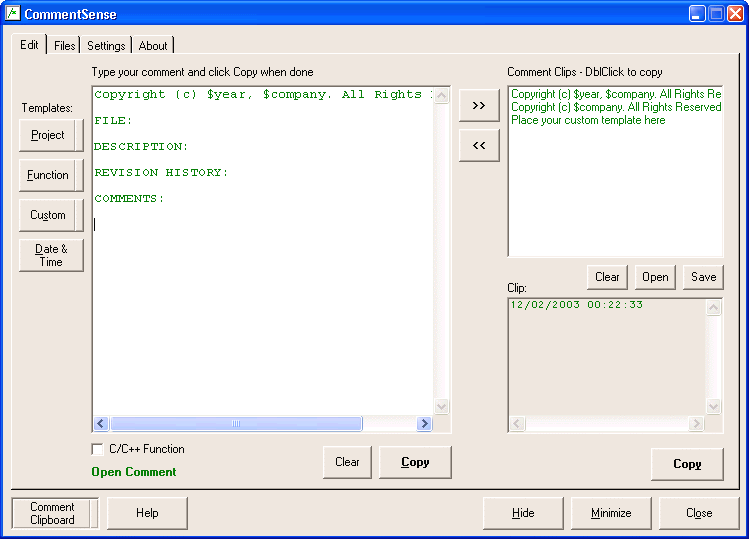Save the Comment Clips list
Screen dimensions: 749x539
tap(703, 277)
